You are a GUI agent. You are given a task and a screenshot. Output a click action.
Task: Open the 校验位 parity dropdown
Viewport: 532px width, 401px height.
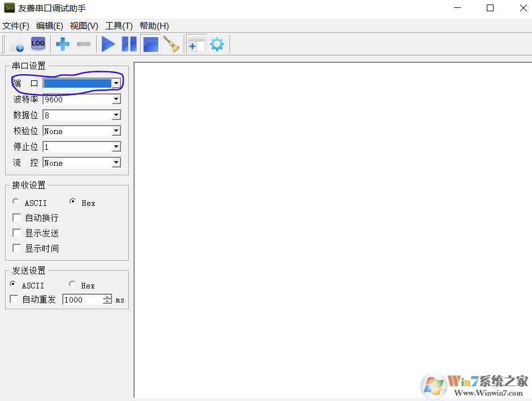click(116, 131)
